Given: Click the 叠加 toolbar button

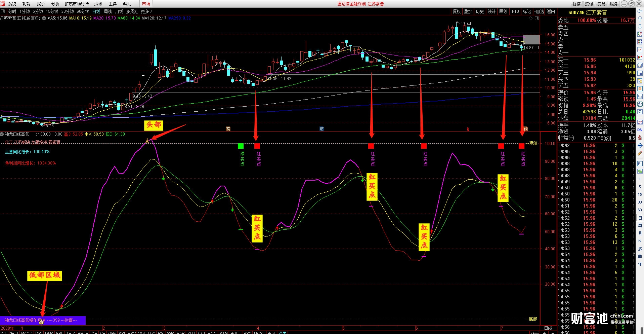Looking at the screenshot, I should tap(468, 11).
